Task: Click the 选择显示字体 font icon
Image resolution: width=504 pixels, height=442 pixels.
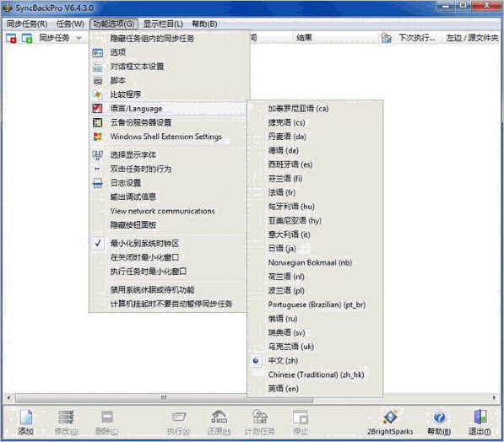Action: pyautogui.click(x=98, y=155)
